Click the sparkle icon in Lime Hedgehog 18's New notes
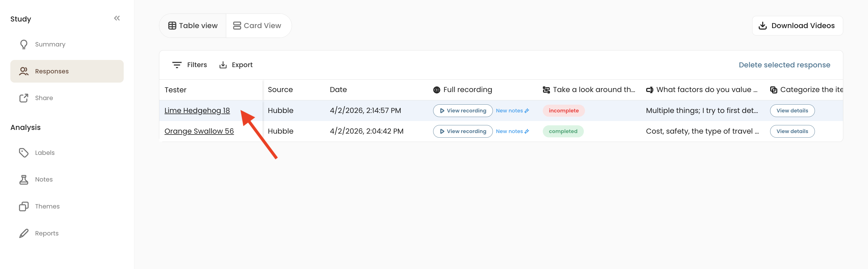Viewport: 868px width, 269px height. 527,111
